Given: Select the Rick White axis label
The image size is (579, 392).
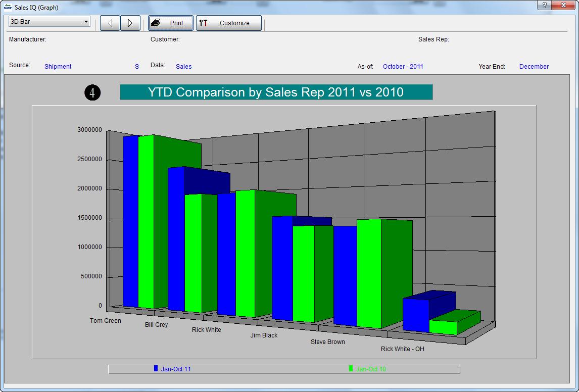Looking at the screenshot, I should click(207, 330).
